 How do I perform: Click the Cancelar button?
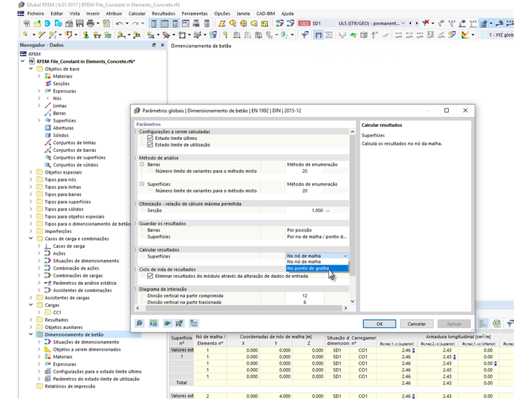[x=416, y=323]
